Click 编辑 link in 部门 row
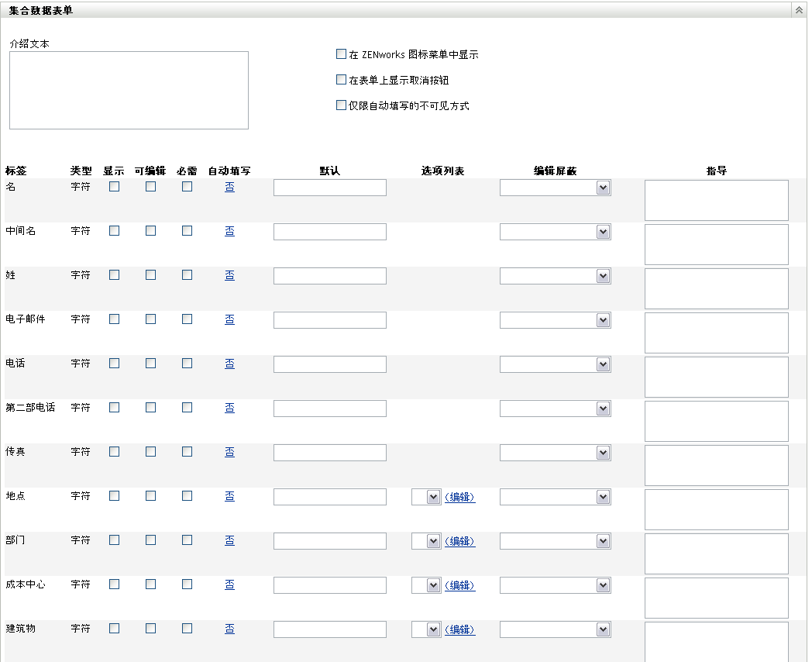Screen dimensions: 812x662 pos(460,541)
